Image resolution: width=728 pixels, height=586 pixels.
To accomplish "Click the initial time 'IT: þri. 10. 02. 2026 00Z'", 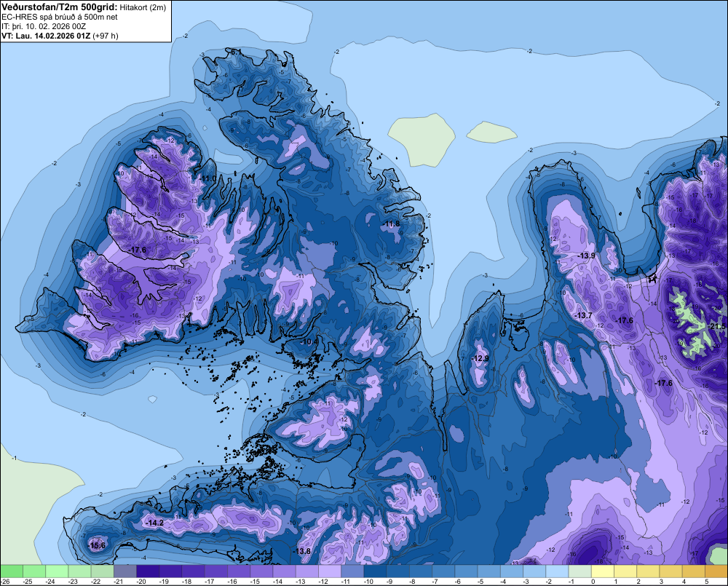I will click(x=44, y=26).
